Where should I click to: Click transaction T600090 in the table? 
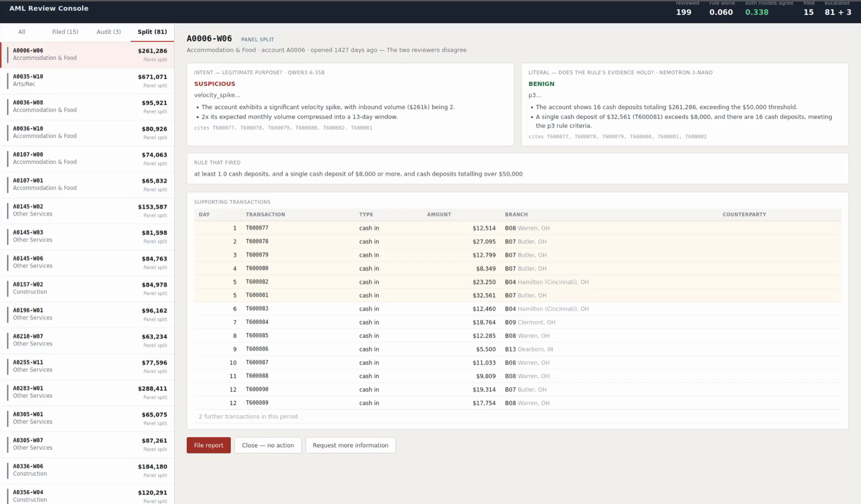518,389
